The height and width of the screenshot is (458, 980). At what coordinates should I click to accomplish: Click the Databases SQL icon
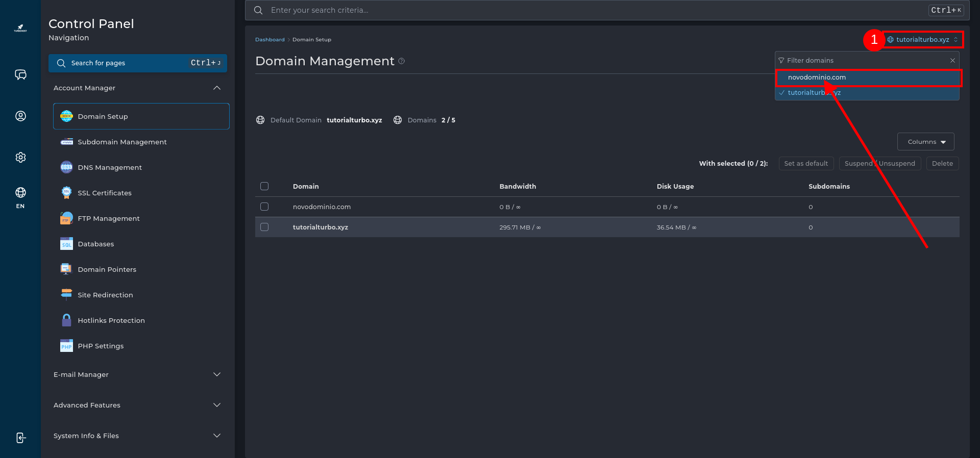(x=66, y=244)
